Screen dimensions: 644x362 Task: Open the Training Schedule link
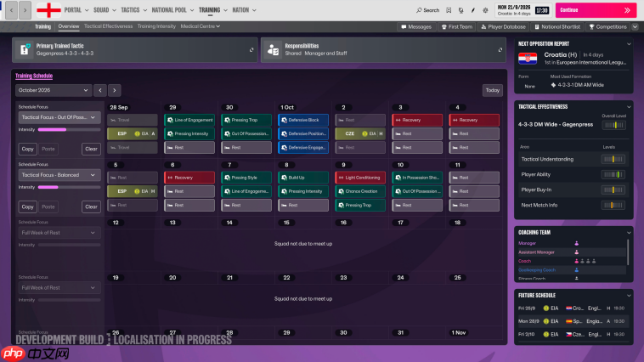pos(34,76)
